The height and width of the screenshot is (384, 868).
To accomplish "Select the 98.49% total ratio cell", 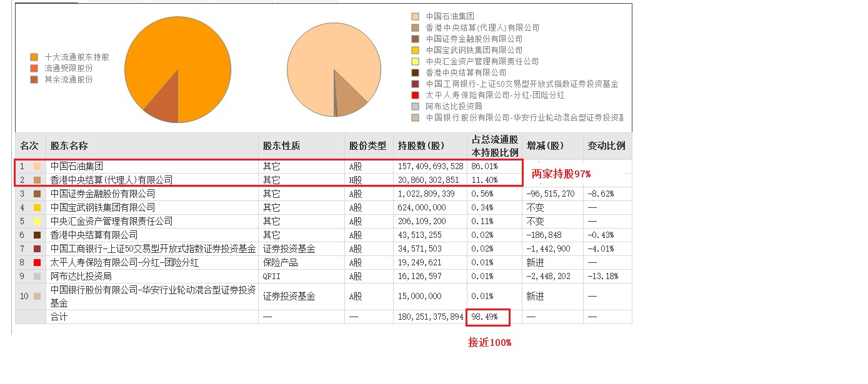I will 484,317.
